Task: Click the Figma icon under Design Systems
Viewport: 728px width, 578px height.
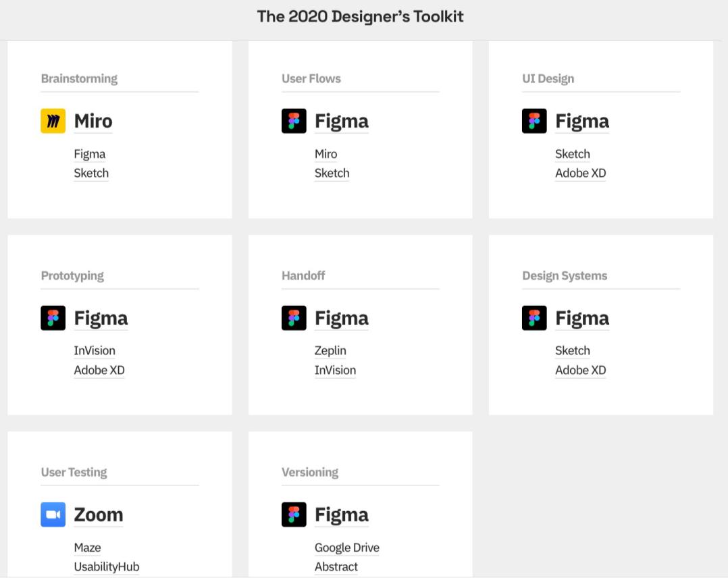Action: 534,318
